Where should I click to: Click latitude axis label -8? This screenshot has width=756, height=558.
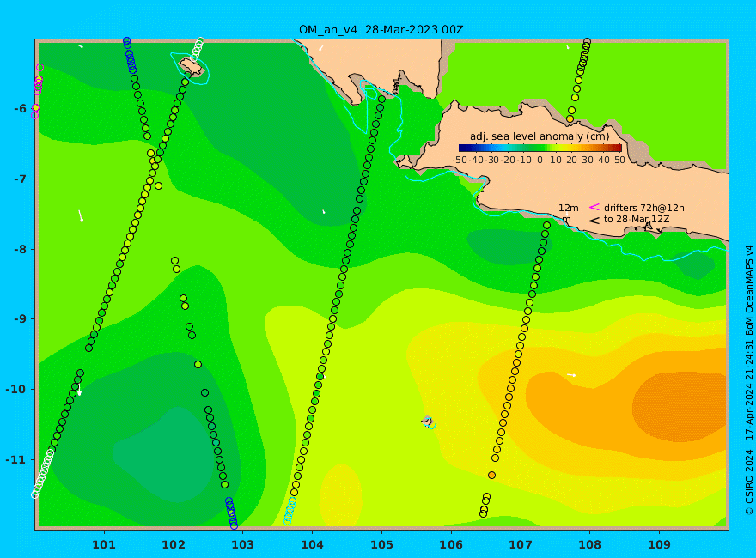pos(20,249)
